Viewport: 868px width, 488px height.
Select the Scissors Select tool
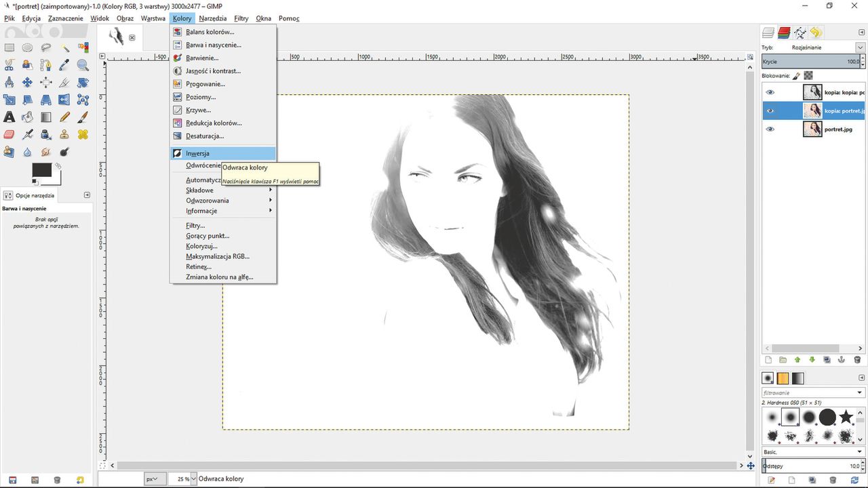point(9,65)
